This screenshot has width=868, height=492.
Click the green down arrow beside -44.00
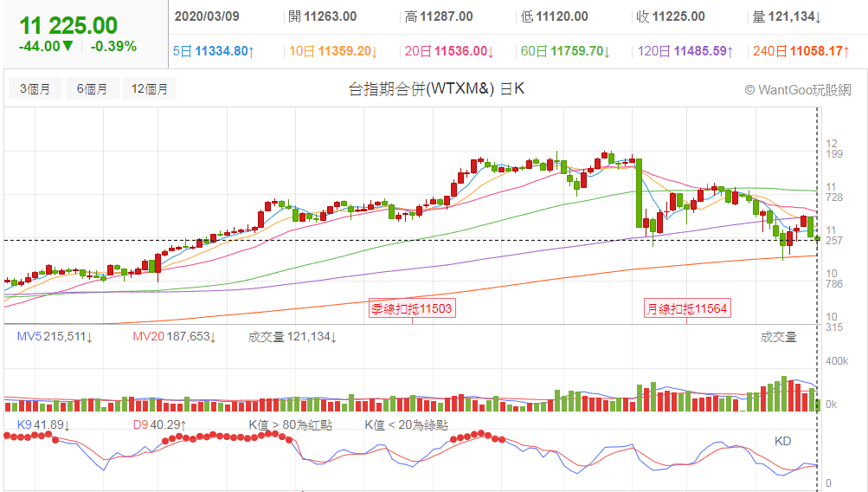click(68, 46)
